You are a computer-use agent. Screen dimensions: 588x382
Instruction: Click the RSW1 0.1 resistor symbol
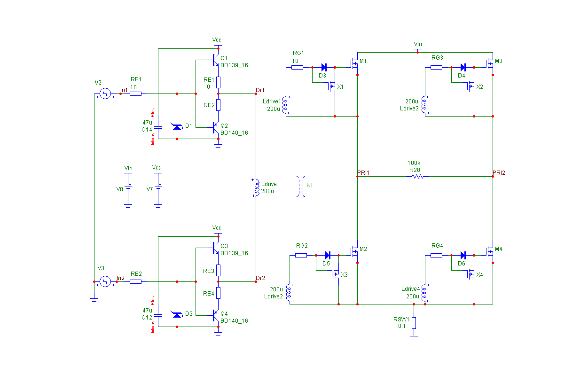414,323
